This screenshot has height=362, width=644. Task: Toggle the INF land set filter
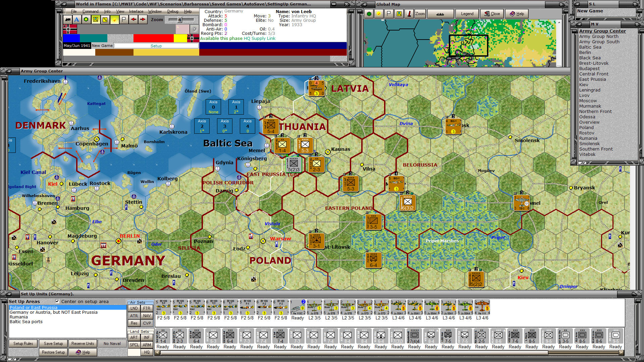147,338
